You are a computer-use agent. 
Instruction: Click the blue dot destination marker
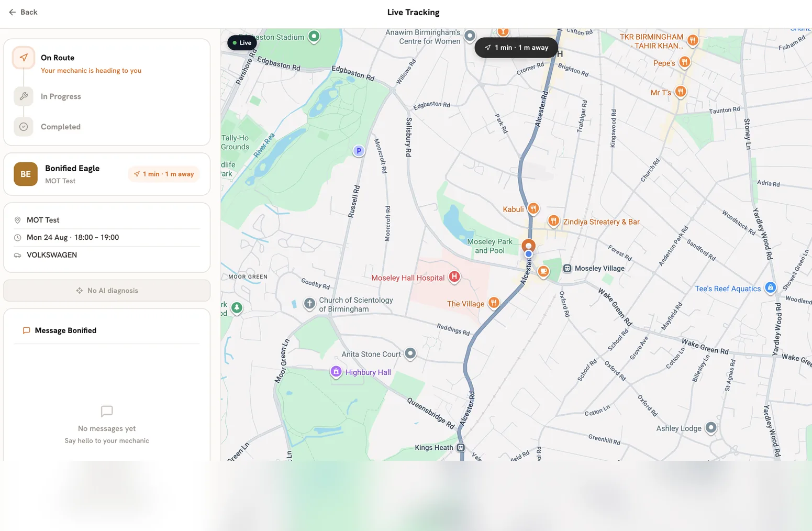tap(529, 254)
